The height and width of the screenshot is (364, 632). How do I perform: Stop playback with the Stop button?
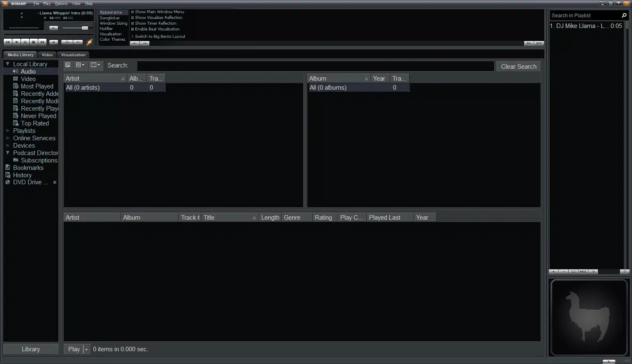(x=33, y=42)
